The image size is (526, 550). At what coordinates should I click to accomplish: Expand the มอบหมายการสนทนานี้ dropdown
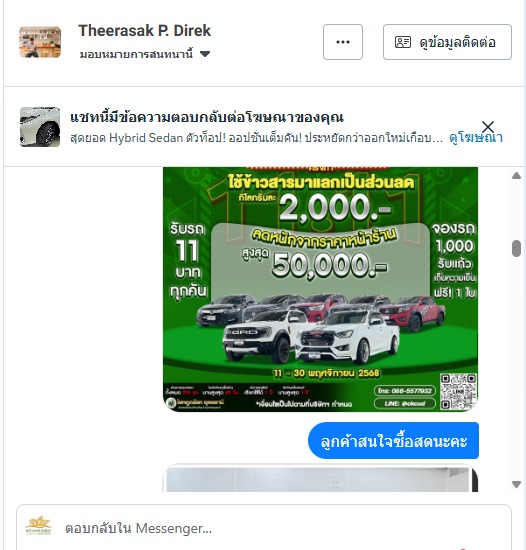(145, 54)
